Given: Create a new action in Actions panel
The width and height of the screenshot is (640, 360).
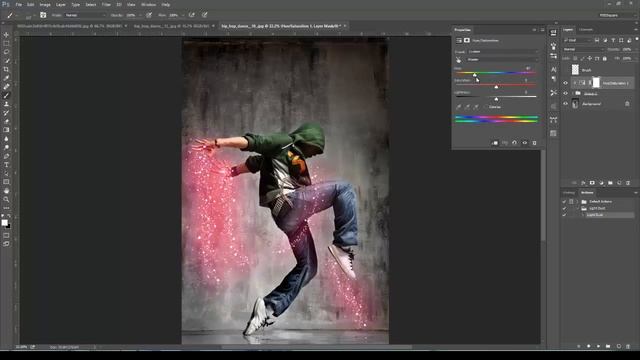Looking at the screenshot, I should coord(618,346).
